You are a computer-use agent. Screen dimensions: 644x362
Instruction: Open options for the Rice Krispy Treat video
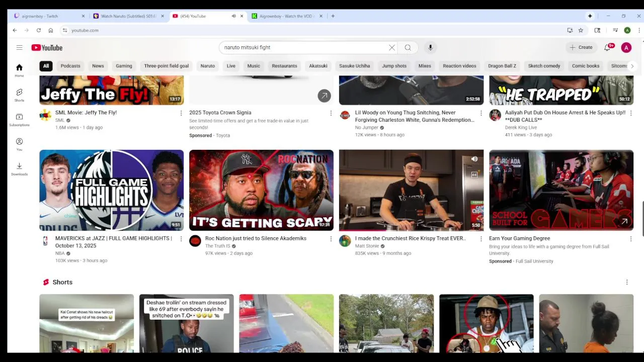481,239
